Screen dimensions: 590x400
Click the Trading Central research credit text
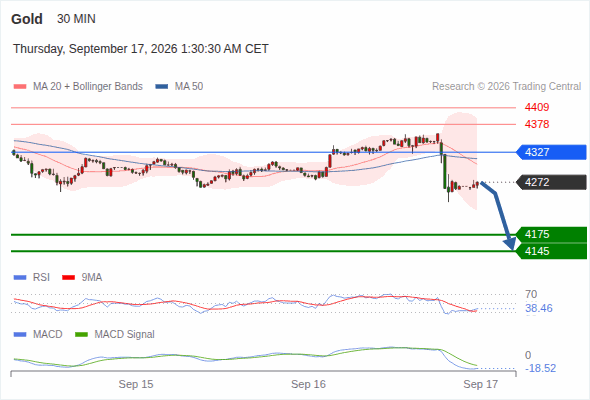[x=506, y=87]
